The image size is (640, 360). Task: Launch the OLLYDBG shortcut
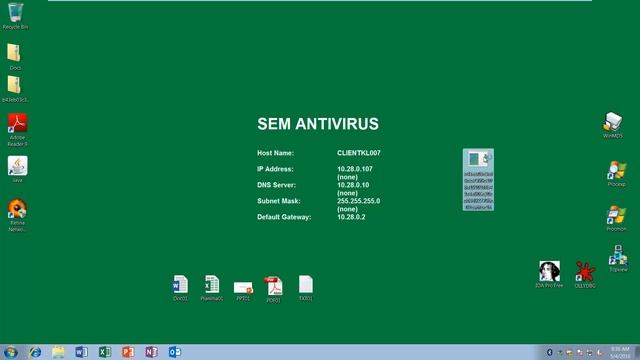585,274
